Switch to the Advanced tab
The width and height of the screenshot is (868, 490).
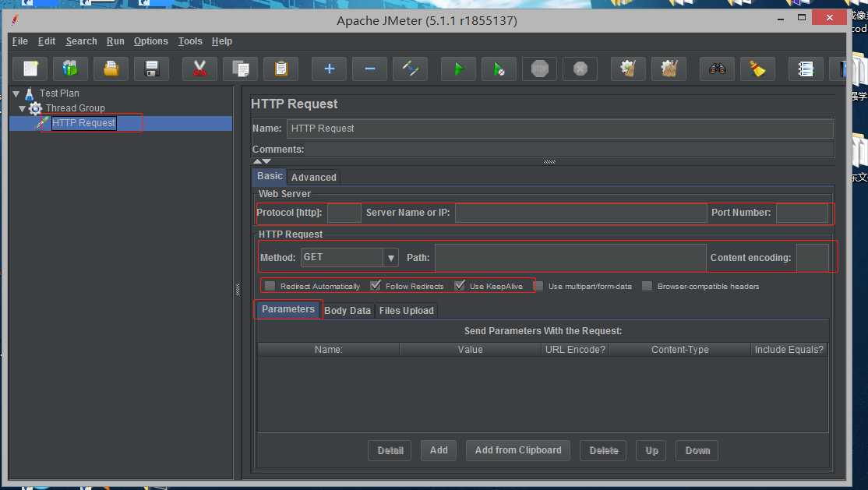point(313,177)
